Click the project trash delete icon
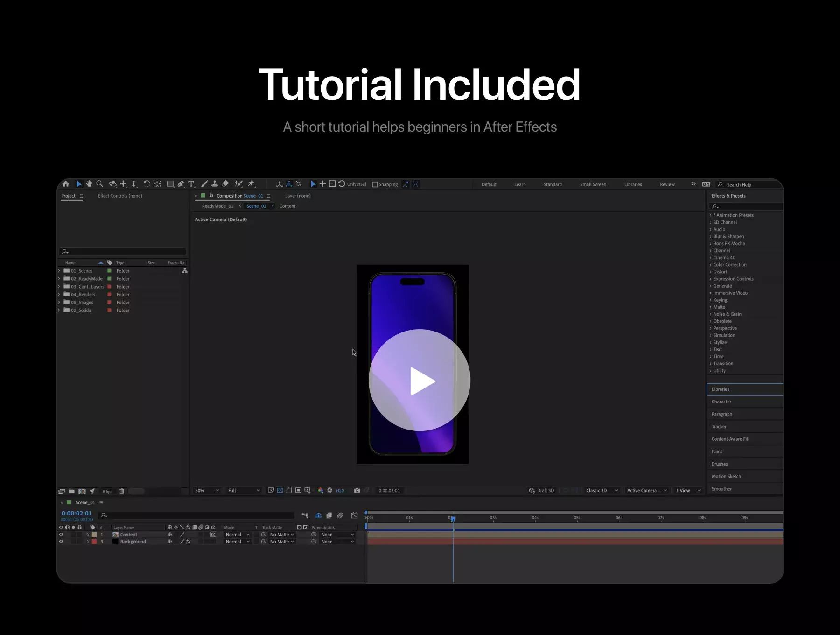 click(x=122, y=491)
